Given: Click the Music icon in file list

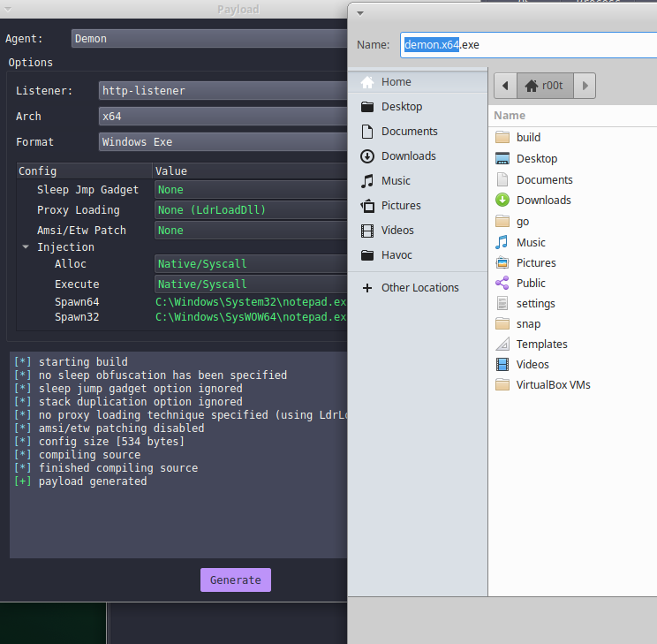Looking at the screenshot, I should click(502, 242).
